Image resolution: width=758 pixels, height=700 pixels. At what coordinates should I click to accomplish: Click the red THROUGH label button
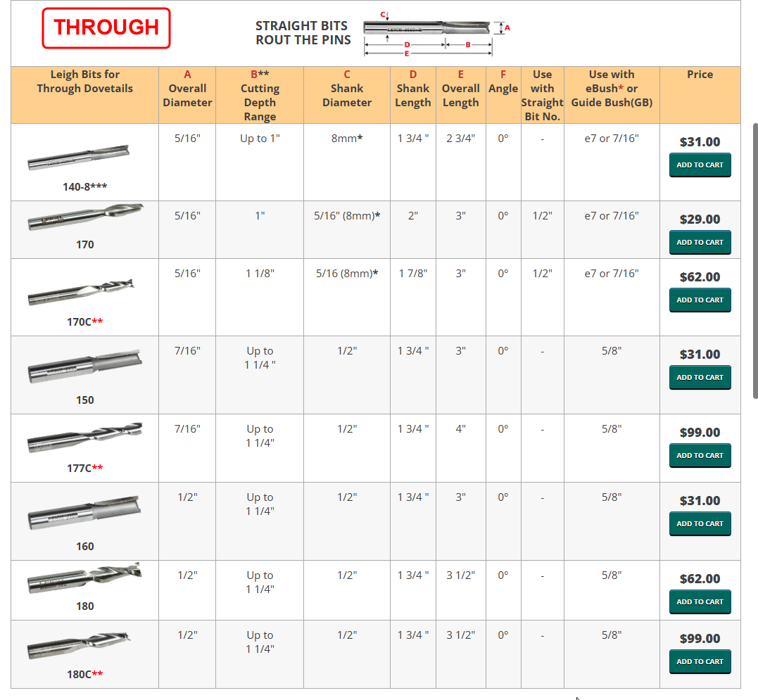(x=106, y=28)
